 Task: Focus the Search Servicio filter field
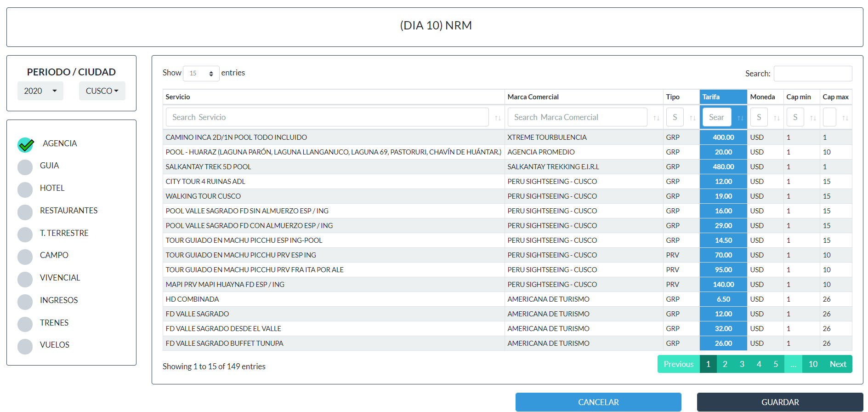[327, 117]
